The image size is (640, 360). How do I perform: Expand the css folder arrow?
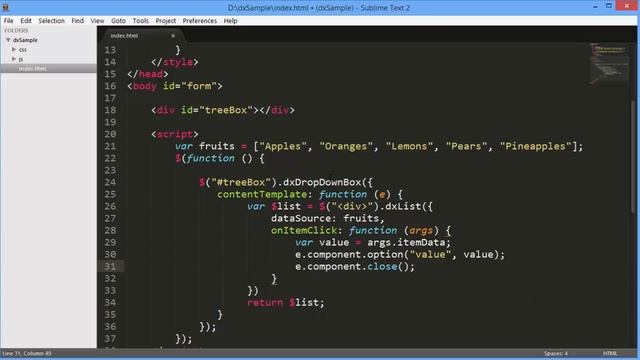point(14,49)
